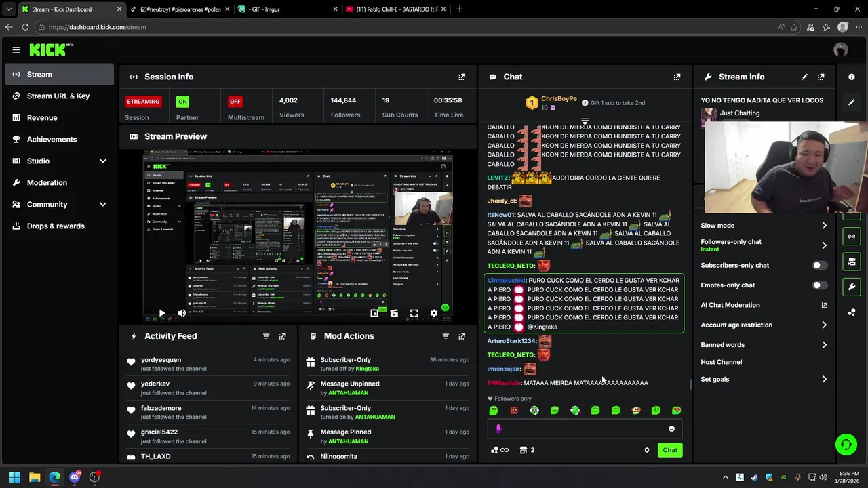Toggle theater mode in the stream preview
Screen dimensions: 868x488
click(394, 313)
